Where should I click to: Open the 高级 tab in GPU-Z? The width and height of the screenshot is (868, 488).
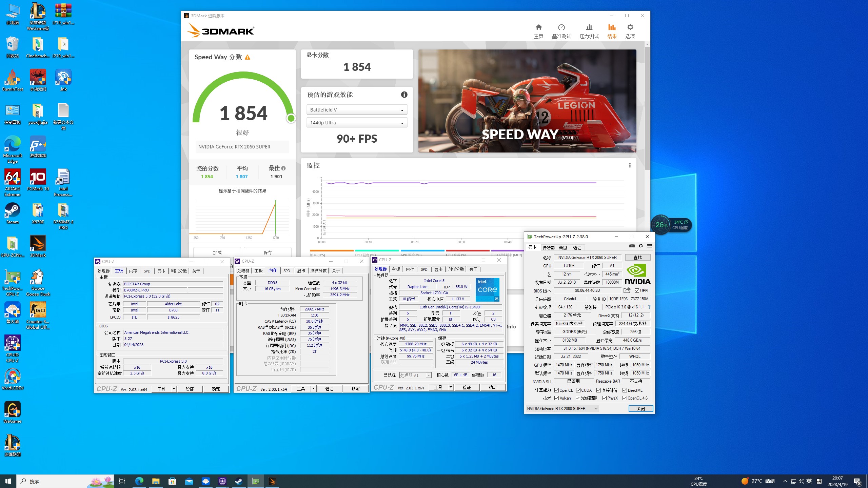(563, 248)
